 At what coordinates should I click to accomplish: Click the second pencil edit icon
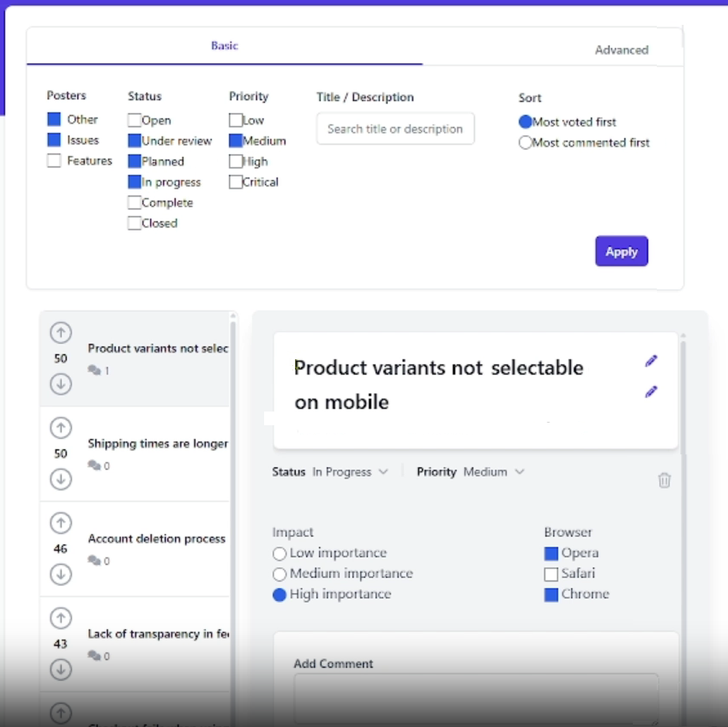point(651,391)
